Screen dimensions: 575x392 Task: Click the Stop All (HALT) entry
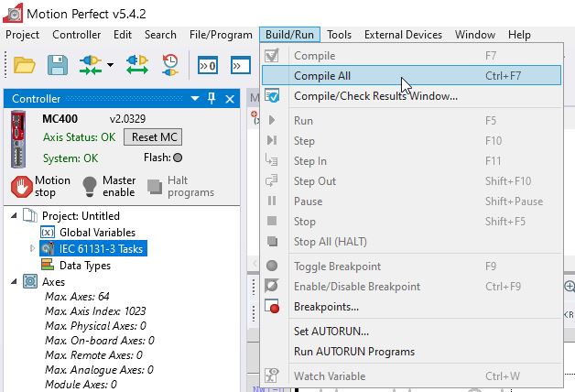[x=411, y=242]
